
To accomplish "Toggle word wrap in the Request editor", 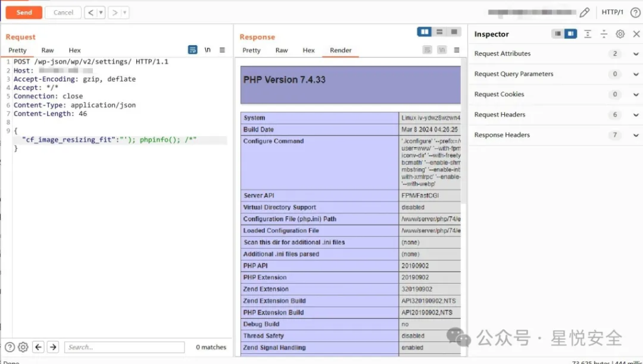I will tap(193, 50).
